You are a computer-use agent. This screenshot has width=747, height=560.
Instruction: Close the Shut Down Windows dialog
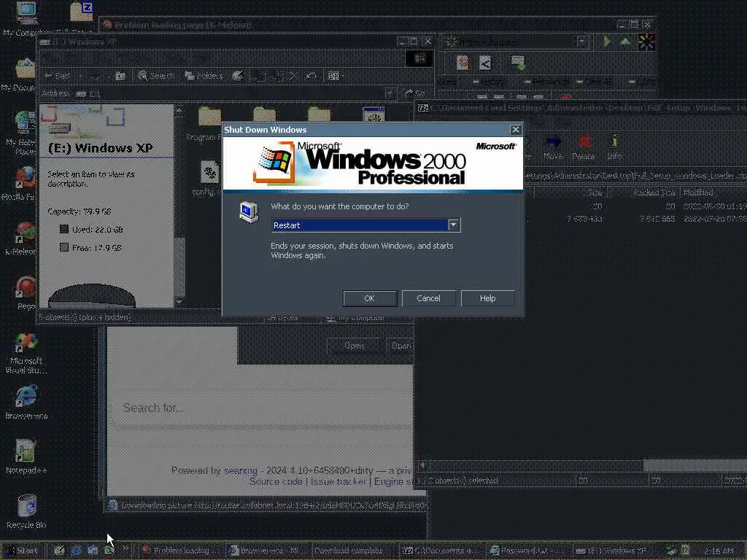(515, 130)
